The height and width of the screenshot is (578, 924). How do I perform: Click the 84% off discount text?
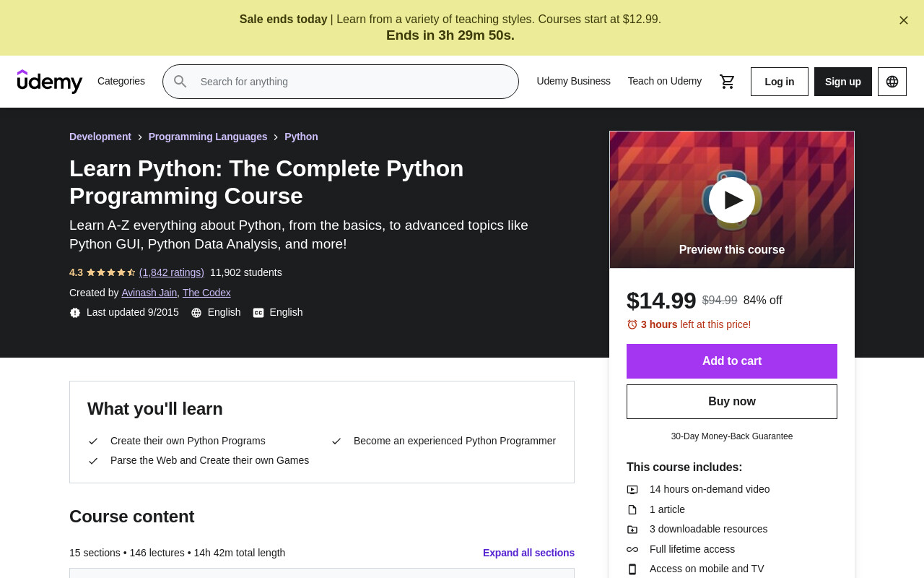[x=763, y=301]
